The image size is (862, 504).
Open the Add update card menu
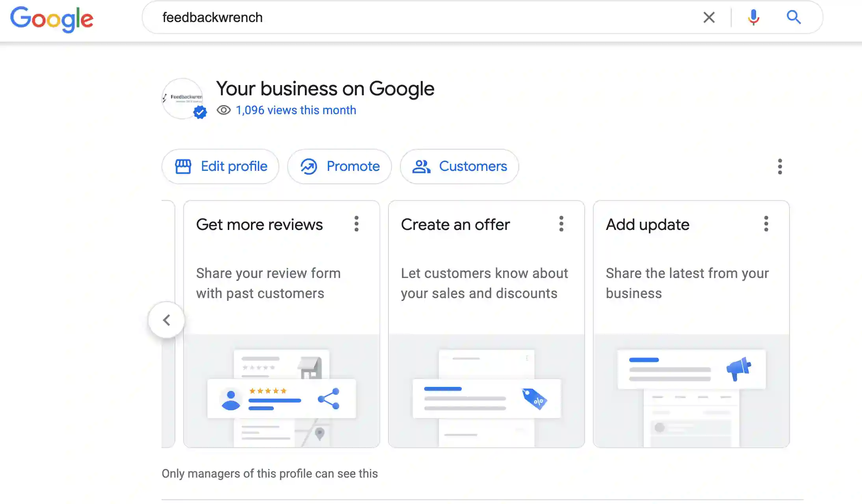point(766,224)
